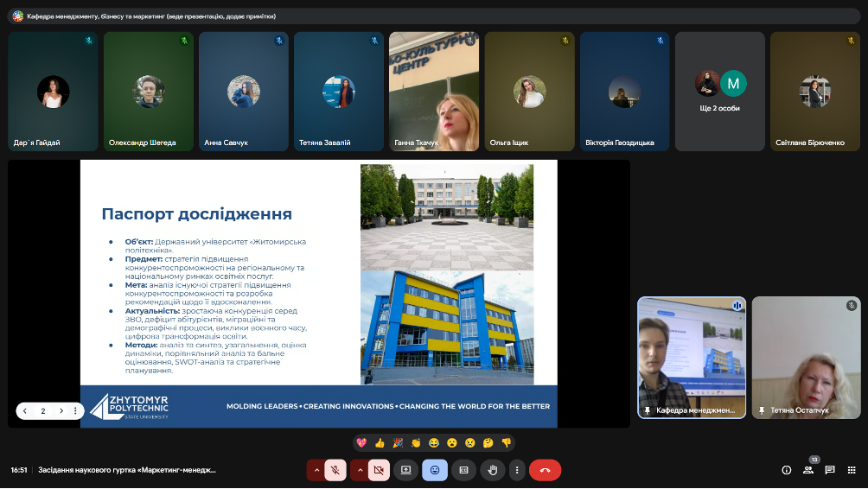This screenshot has height=489, width=868.
Task: Close the emoji reactions bar
Action: point(435,470)
